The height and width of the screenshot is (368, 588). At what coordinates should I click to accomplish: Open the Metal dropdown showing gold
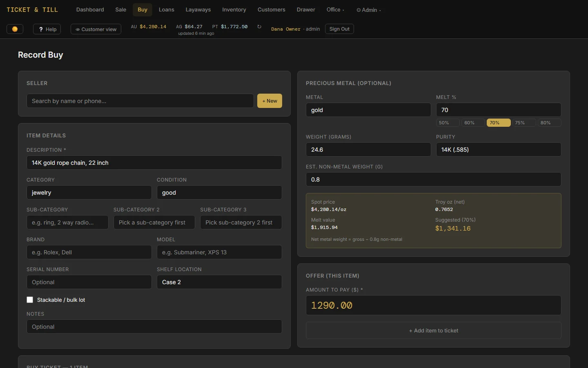click(x=368, y=110)
